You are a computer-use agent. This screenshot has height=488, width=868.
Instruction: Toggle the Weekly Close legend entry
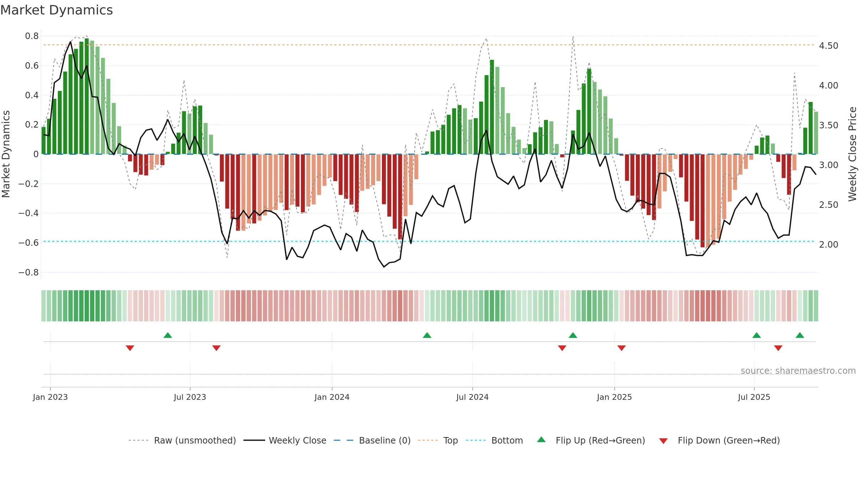(x=285, y=440)
